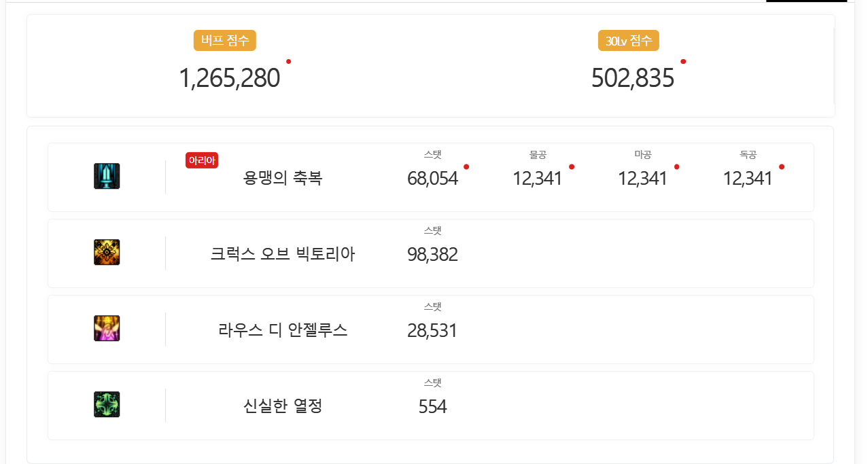The width and height of the screenshot is (868, 464).
Task: Click the 30Lv score value 502,835
Action: tap(633, 78)
